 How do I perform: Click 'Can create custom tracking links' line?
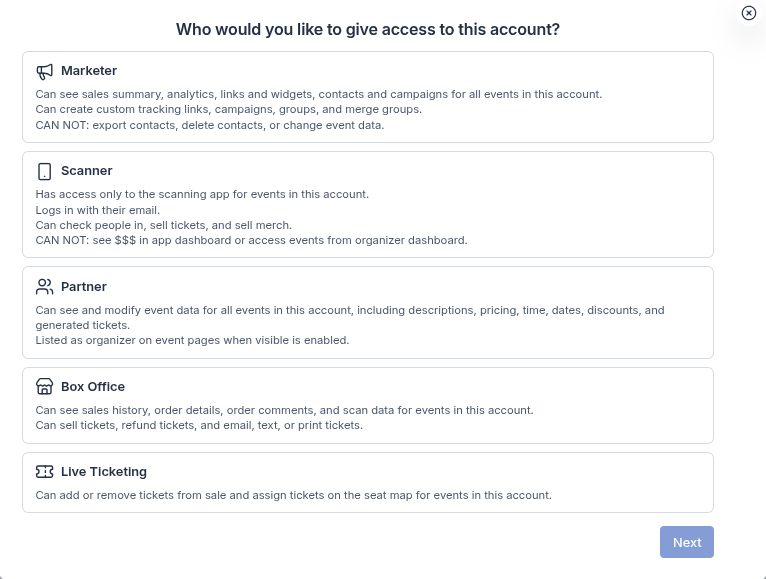point(229,109)
